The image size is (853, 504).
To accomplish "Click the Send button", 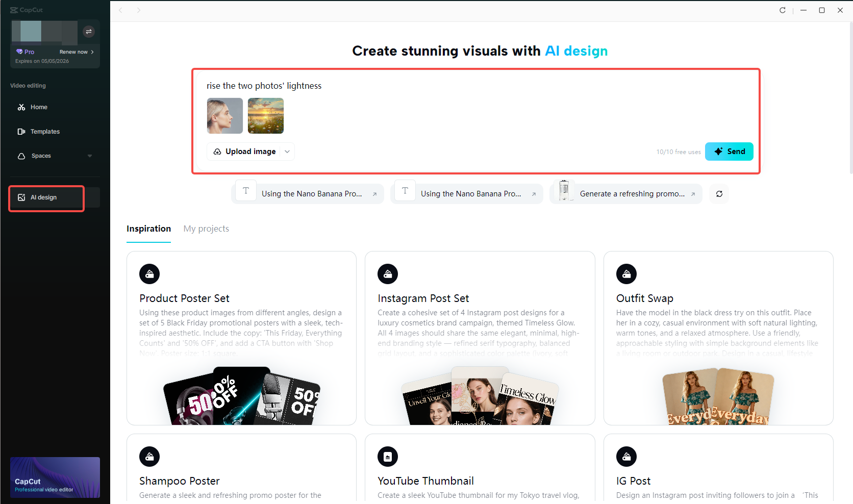I will coord(729,151).
